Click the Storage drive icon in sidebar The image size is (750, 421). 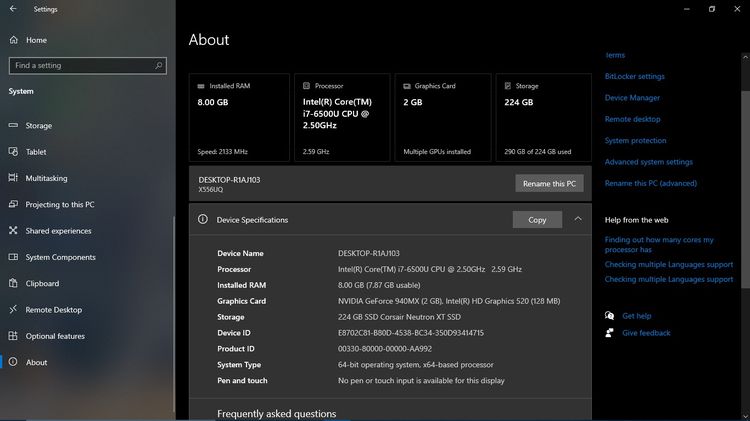click(13, 125)
